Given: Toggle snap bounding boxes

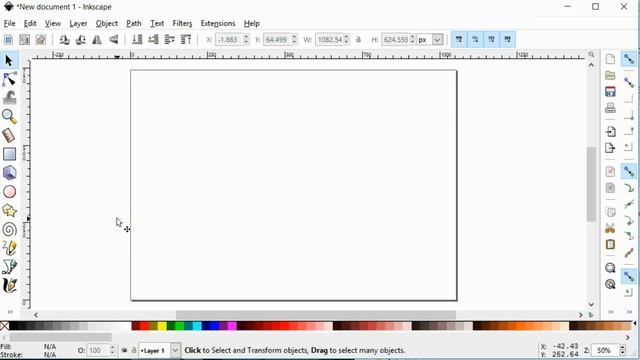Looking at the screenshot, I should pyautogui.click(x=629, y=82).
